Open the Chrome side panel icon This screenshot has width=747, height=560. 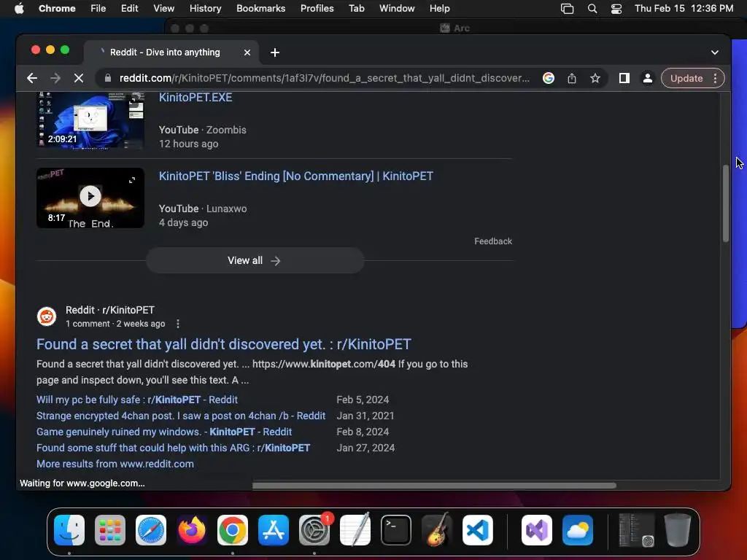pos(624,78)
